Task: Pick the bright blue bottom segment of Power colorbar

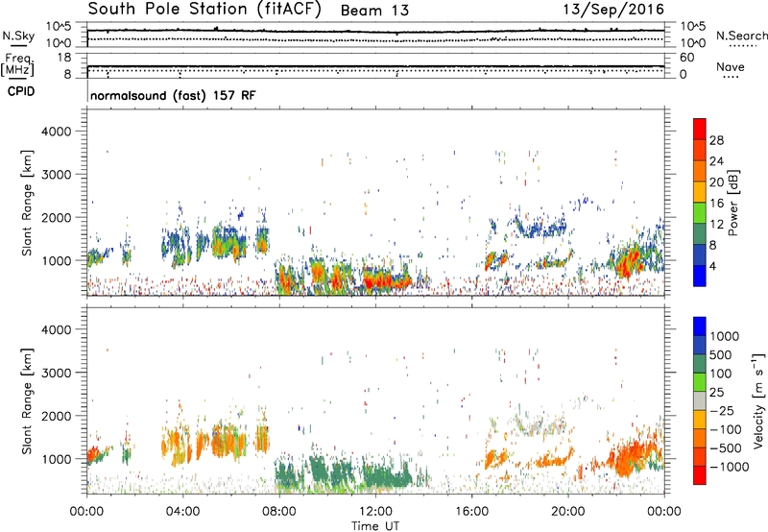Action: point(700,276)
